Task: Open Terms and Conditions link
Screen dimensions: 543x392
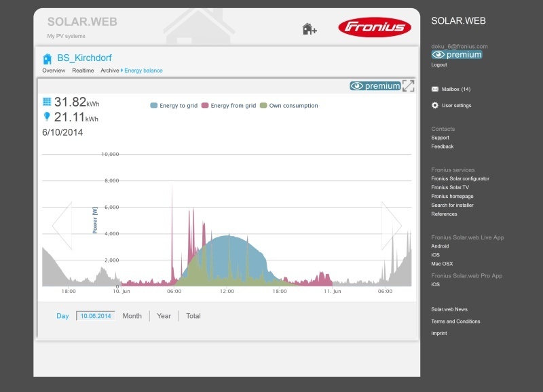Action: point(455,321)
